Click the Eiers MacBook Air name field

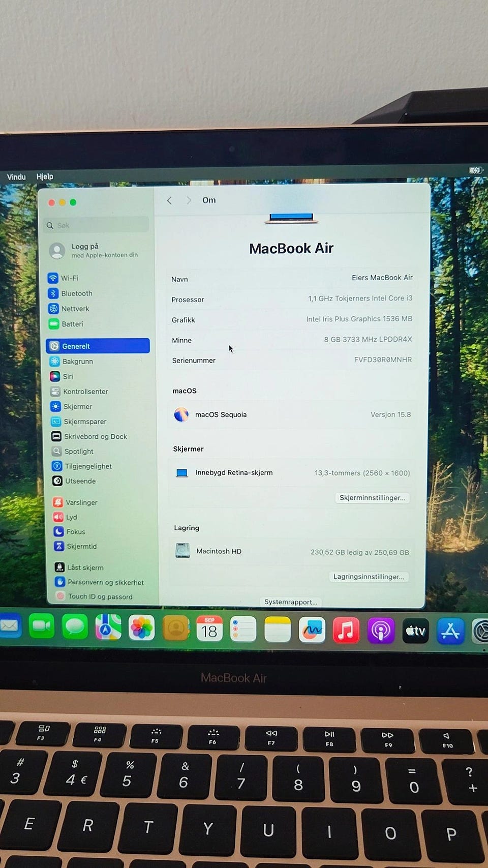point(382,278)
